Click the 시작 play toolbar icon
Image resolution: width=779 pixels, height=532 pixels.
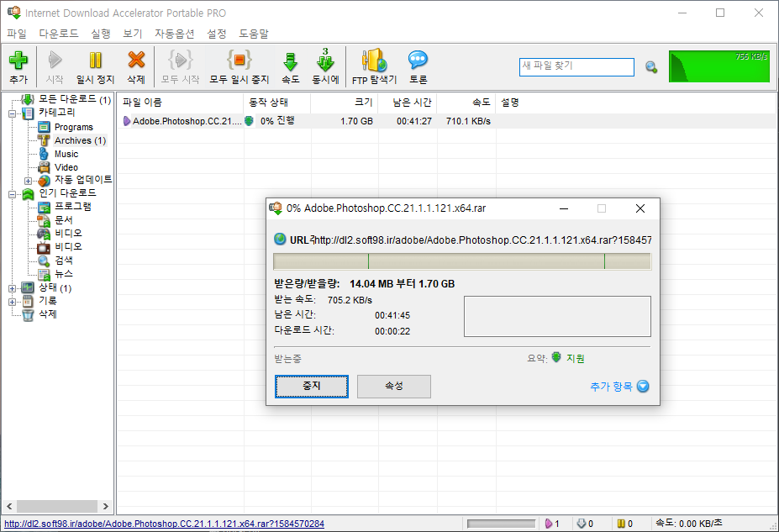coord(55,61)
